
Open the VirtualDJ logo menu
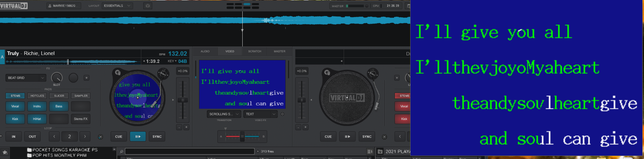[14, 6]
